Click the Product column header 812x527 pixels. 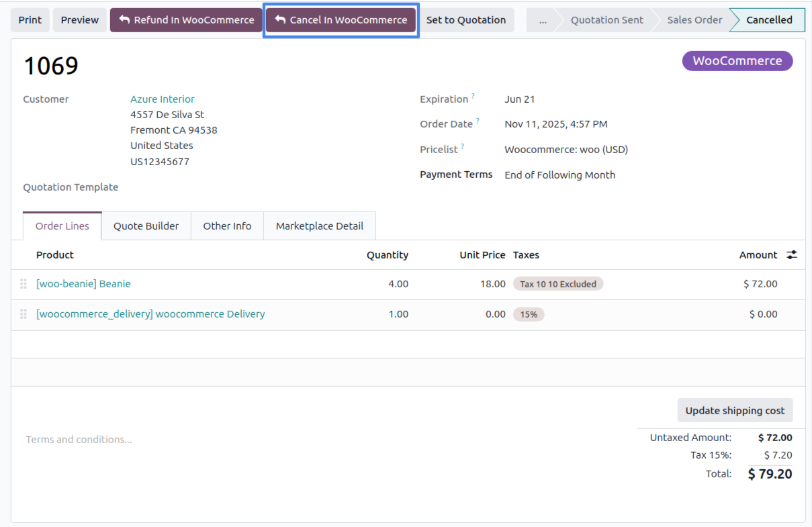pyautogui.click(x=55, y=255)
